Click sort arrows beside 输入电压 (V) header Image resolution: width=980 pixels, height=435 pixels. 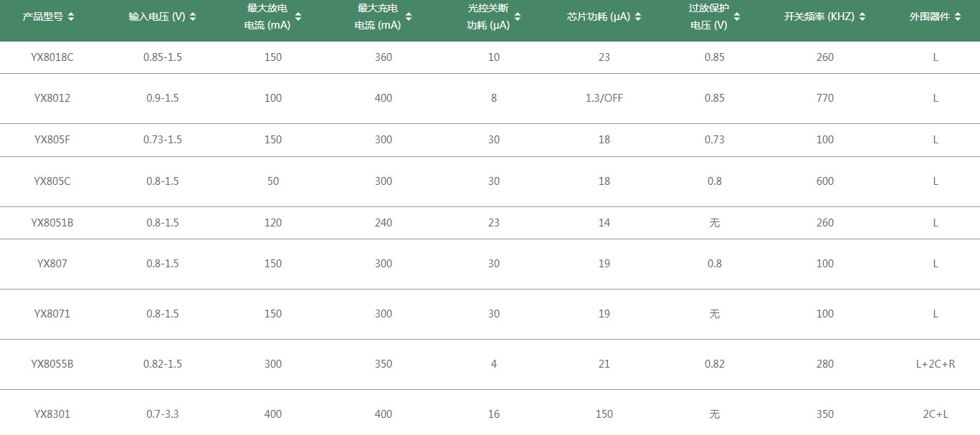tap(193, 17)
